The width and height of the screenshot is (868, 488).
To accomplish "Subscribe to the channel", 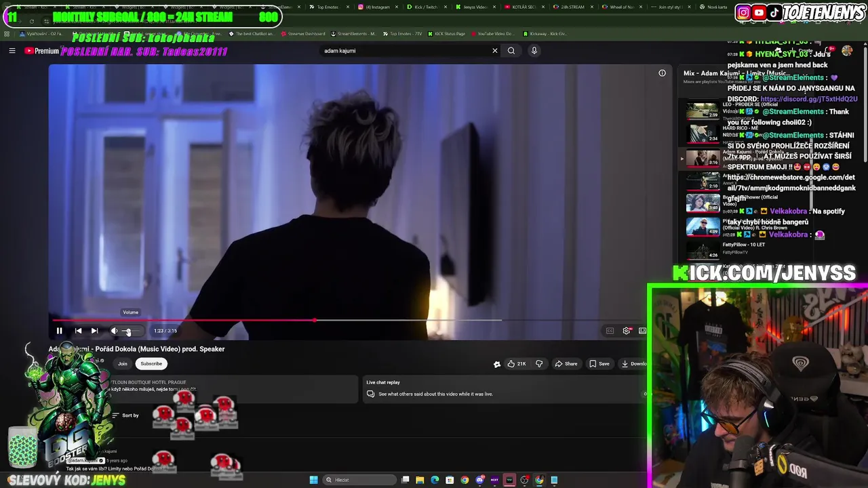I will coord(151,364).
